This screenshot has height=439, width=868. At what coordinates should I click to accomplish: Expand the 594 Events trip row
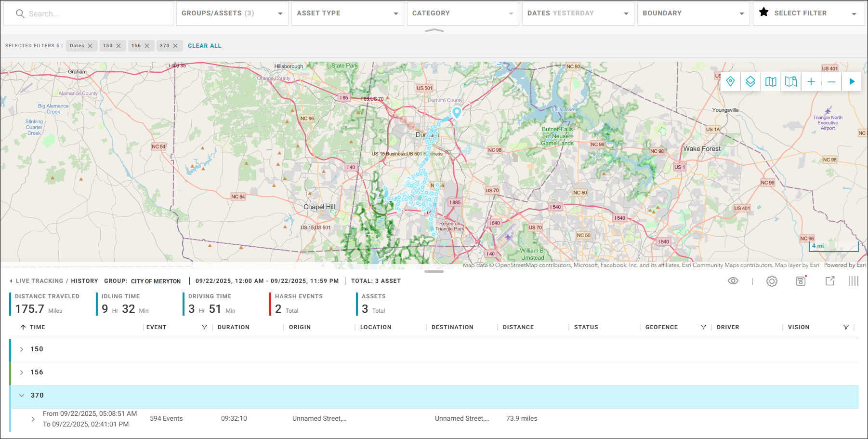click(x=33, y=419)
